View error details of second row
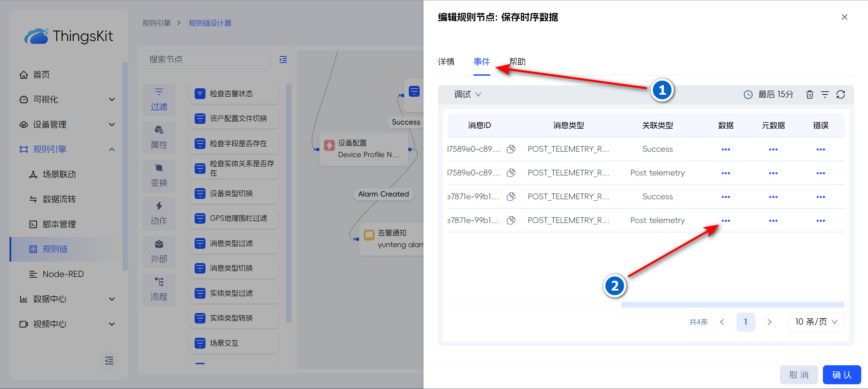 click(x=821, y=173)
